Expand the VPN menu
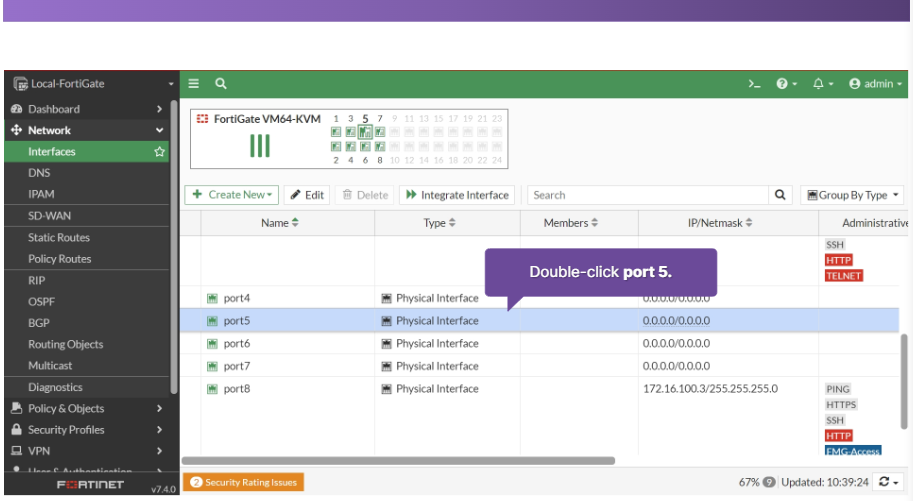913x501 pixels. pos(87,451)
